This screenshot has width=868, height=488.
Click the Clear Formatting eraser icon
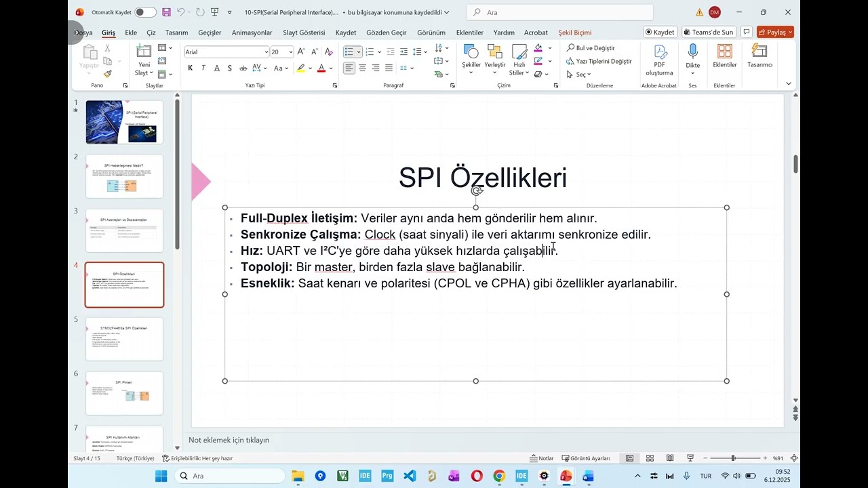click(x=328, y=52)
